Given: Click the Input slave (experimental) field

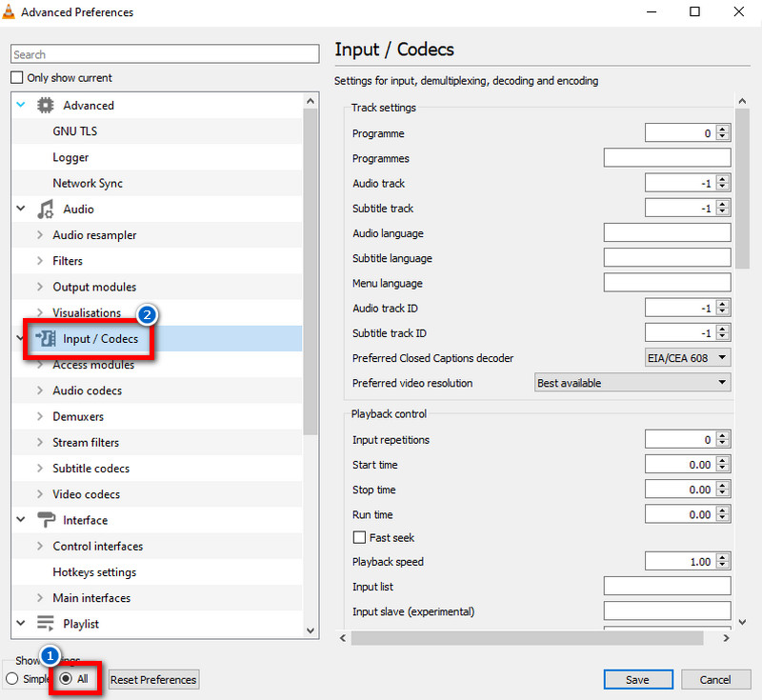Looking at the screenshot, I should point(668,611).
